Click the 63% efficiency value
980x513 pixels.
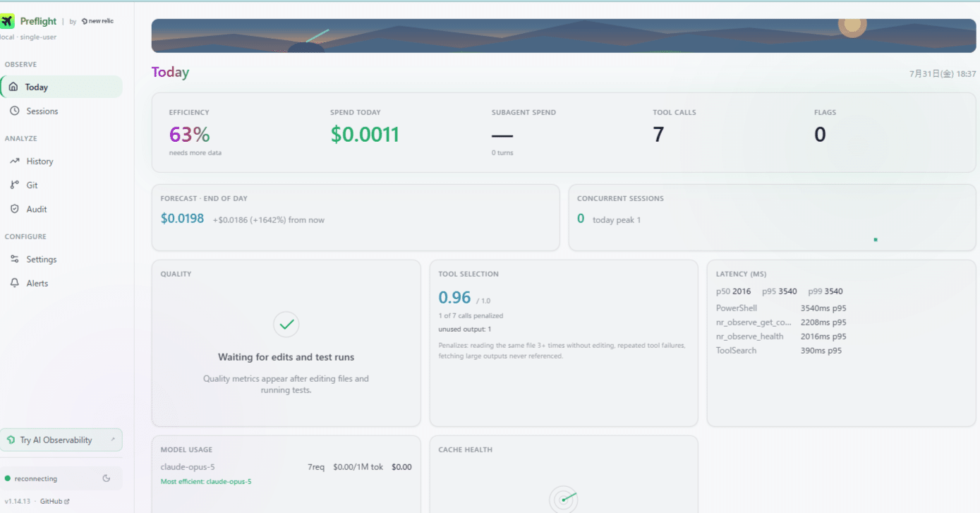coord(189,134)
